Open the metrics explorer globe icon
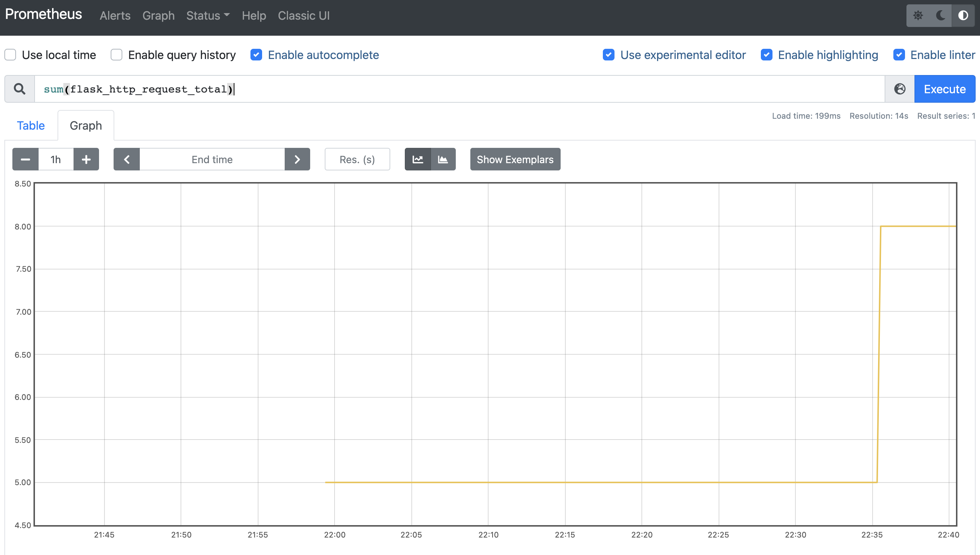Screen dimensions: 980x555 (x=899, y=89)
